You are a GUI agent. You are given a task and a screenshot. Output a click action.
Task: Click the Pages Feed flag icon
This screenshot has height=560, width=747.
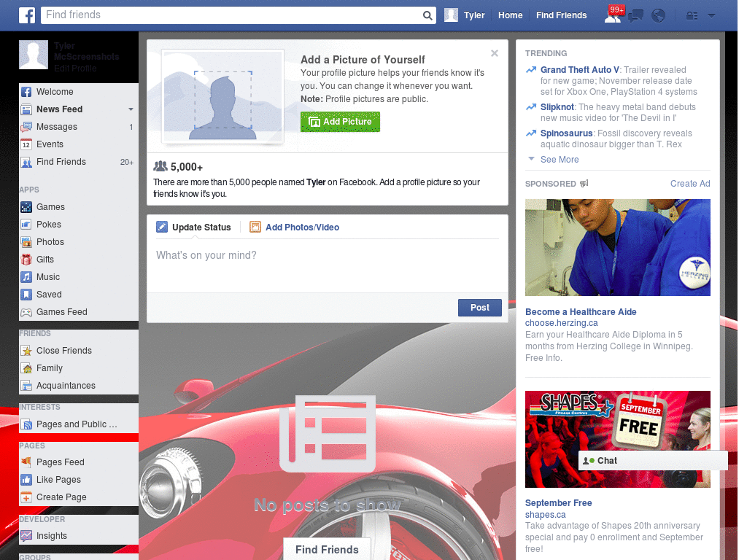[x=26, y=462]
